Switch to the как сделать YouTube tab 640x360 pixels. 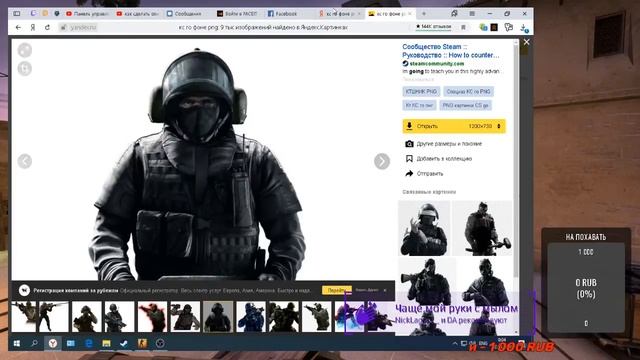138,13
